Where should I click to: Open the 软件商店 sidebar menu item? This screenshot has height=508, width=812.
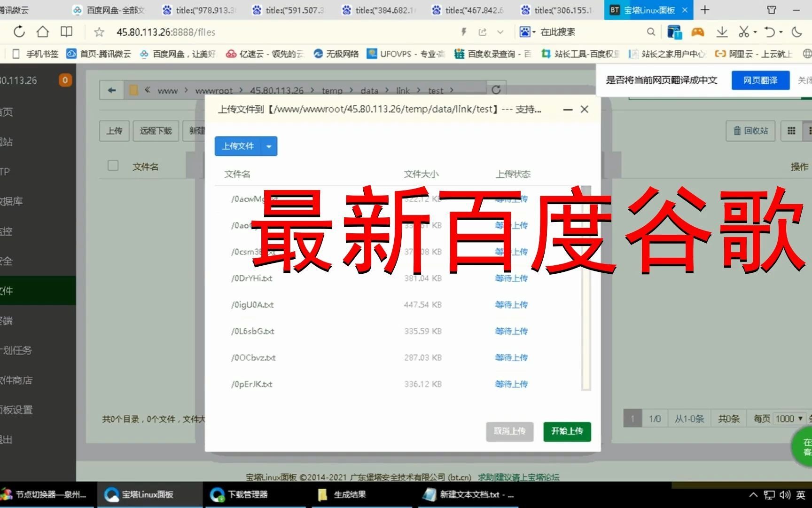pos(38,380)
